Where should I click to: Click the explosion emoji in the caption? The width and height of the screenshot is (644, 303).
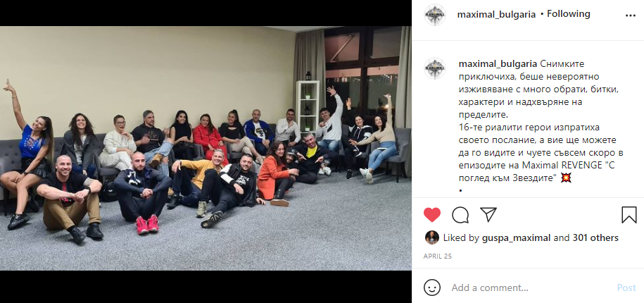pos(566,178)
